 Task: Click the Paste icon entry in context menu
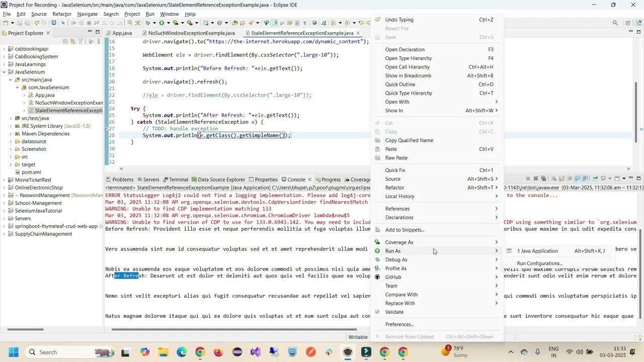(378, 149)
